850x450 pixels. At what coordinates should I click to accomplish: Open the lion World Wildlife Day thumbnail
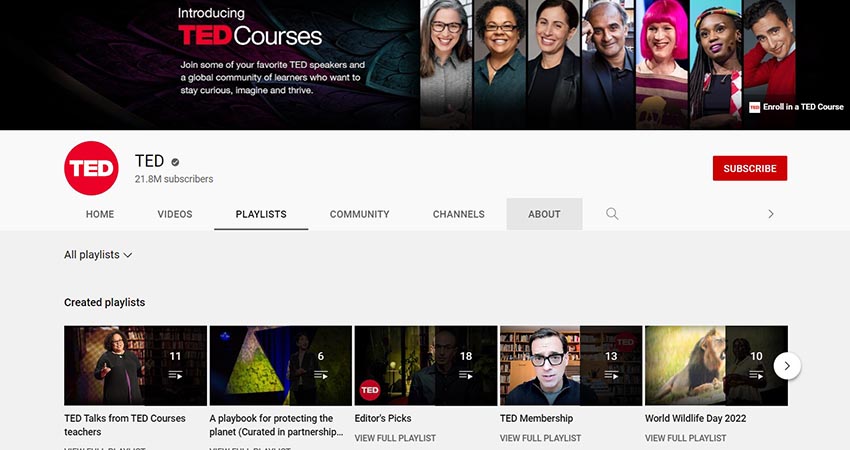717,365
